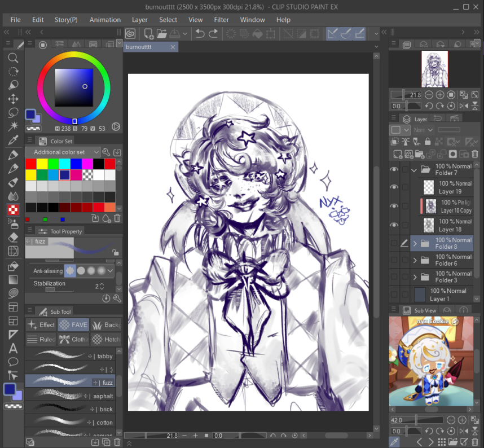
Task: Select the Eyedropper tool in left toolbar
Action: 13,140
